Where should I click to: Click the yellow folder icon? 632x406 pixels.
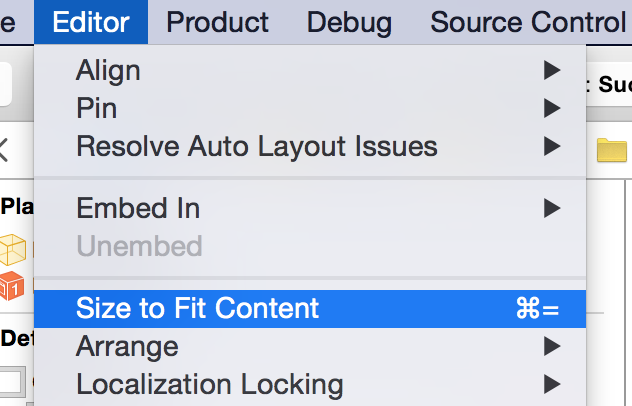(x=612, y=150)
